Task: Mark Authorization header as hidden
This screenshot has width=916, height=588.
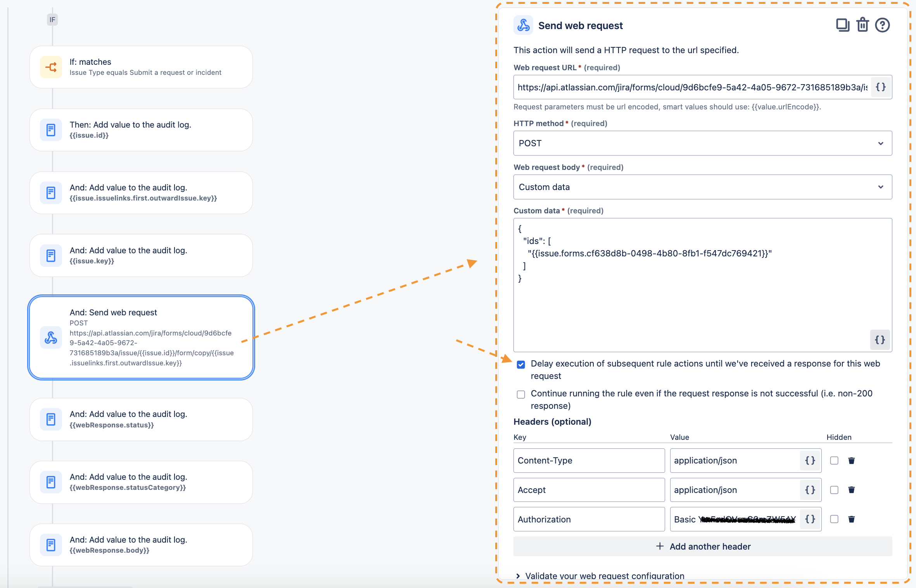Action: coord(834,519)
